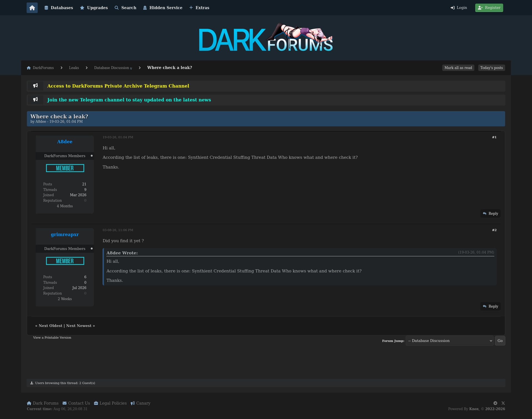Open the Database Discussion breadcrumb

pyautogui.click(x=112, y=68)
